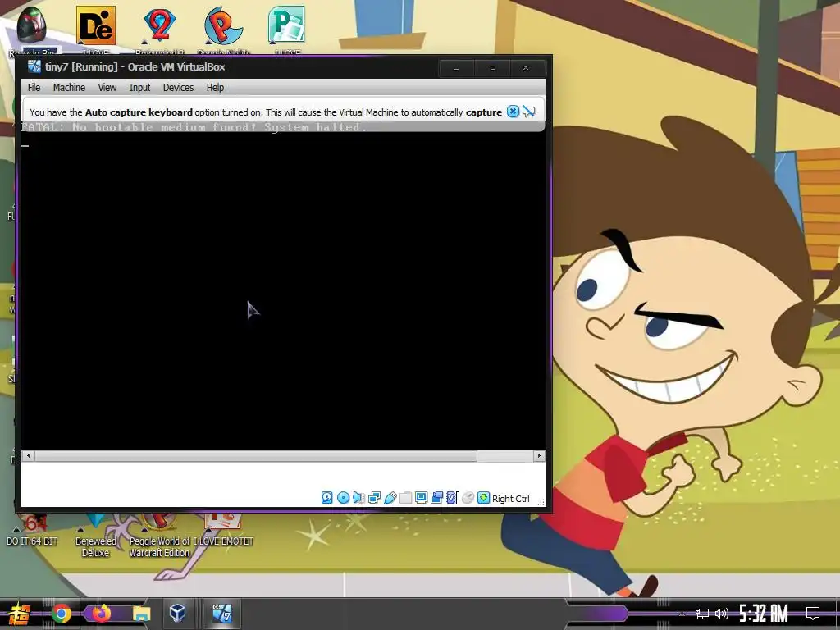Open Firefox from the taskbar

pyautogui.click(x=101, y=614)
